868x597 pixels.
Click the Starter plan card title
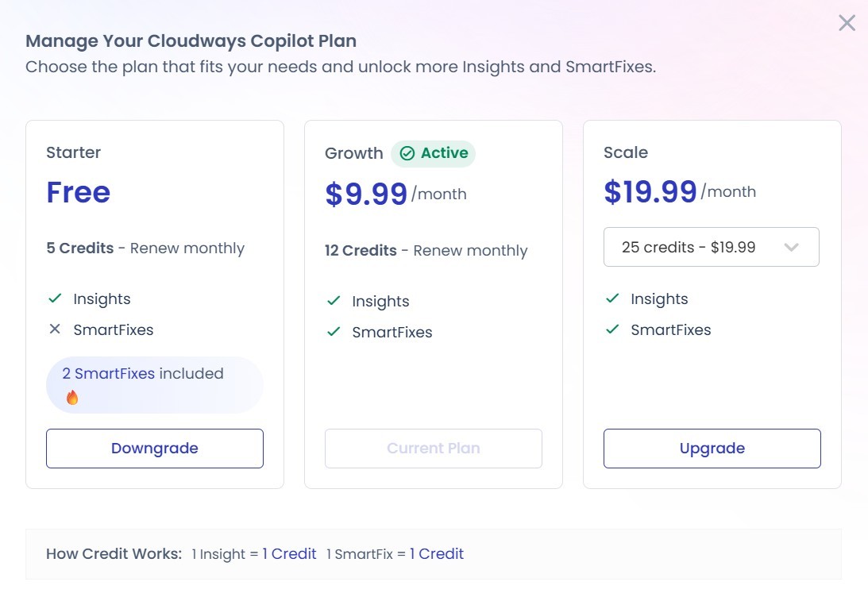(73, 152)
